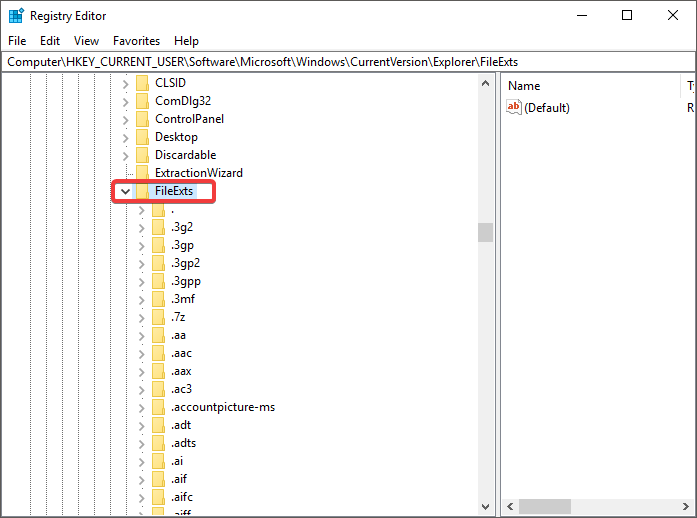Select the FileExts key label
This screenshot has height=518, width=697.
(x=174, y=191)
